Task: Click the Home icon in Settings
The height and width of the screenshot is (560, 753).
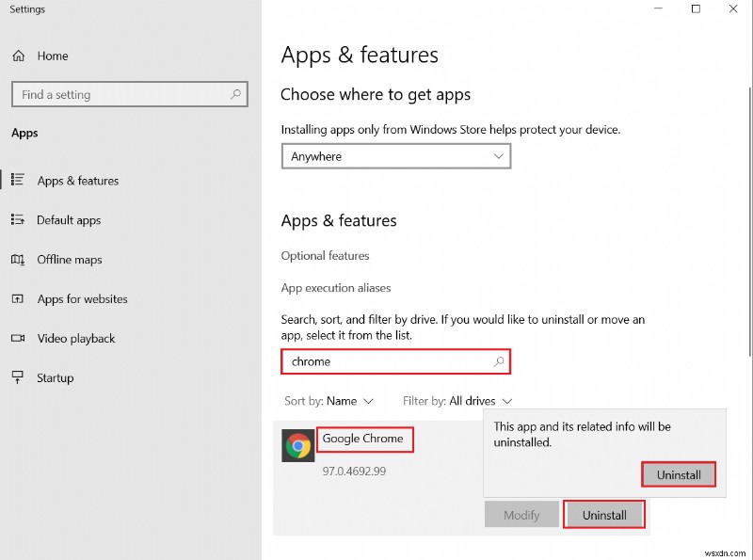Action: [x=18, y=56]
